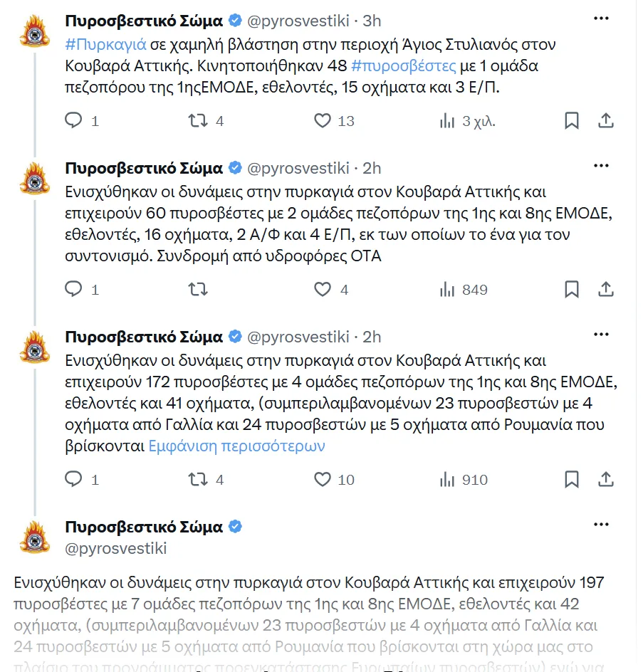Viewport: 643px width, 672px height.
Task: Bookmark the tweet with 849 views
Action: (571, 289)
